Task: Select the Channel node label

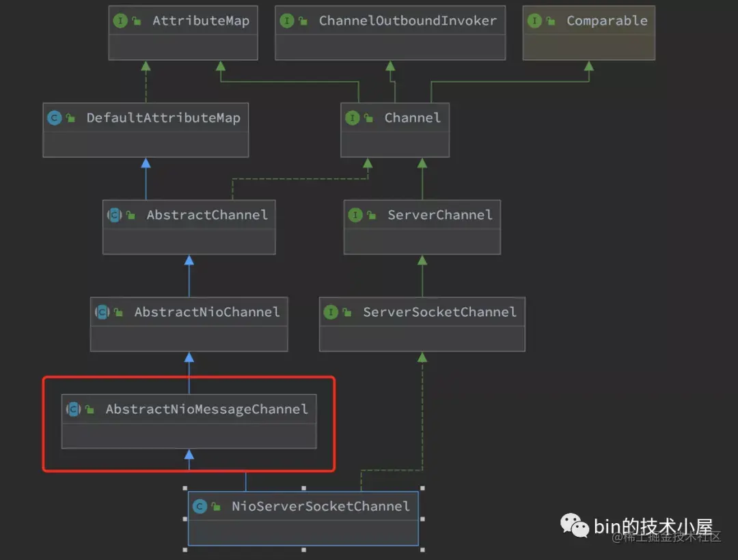Action: click(x=412, y=117)
